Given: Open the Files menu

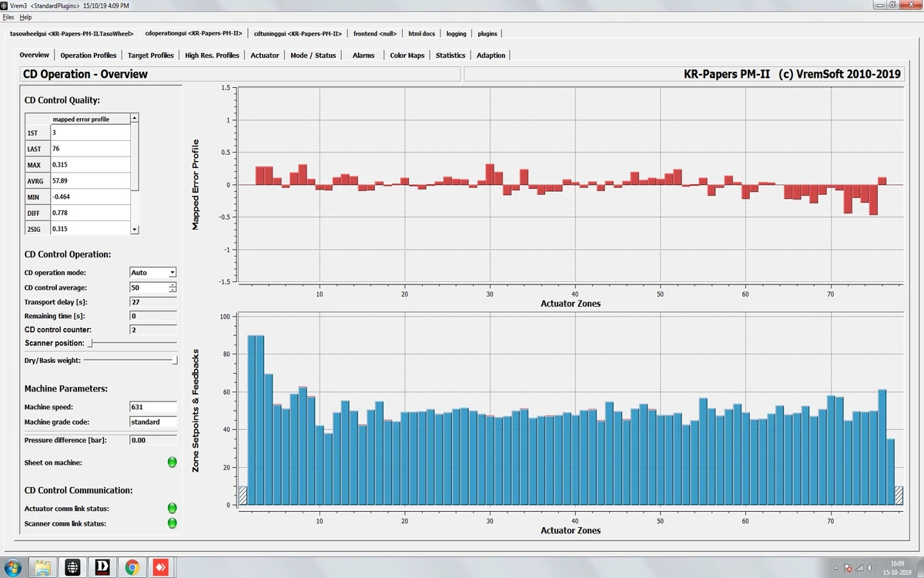Looking at the screenshot, I should pyautogui.click(x=8, y=17).
